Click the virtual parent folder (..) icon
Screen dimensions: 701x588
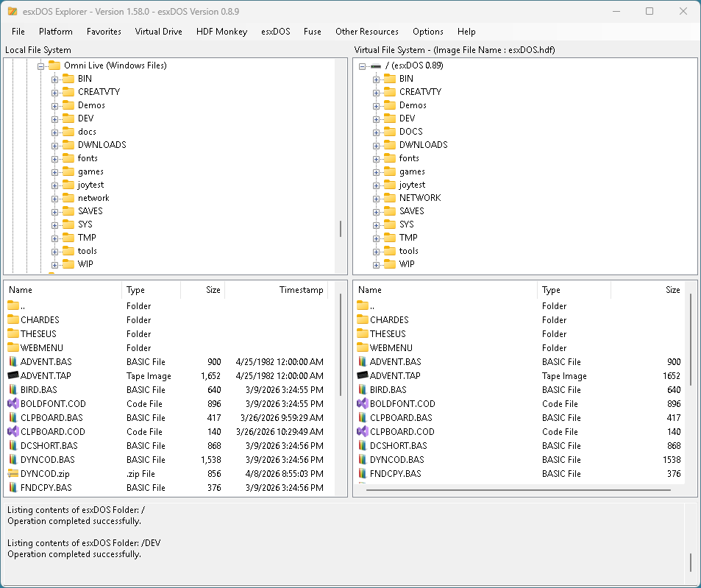tap(363, 305)
